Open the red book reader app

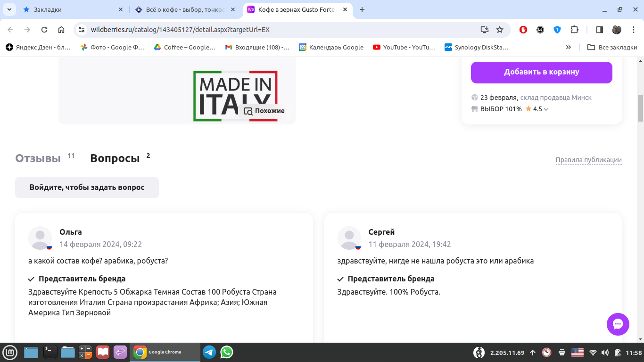[103, 352]
